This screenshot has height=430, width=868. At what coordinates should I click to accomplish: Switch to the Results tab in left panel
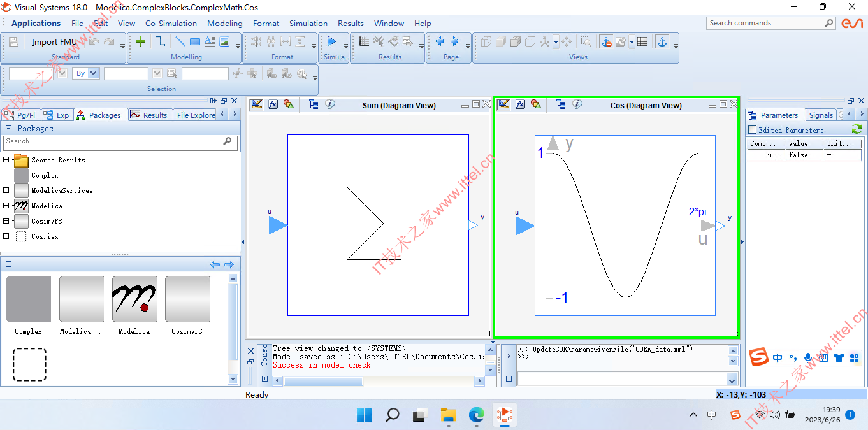click(148, 115)
